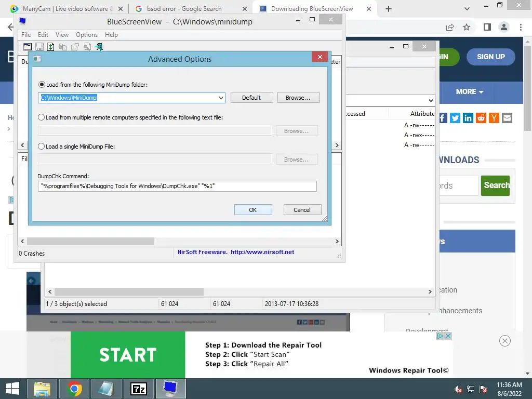Click the network tray icon
Screen dimensions: 532x399
[x=471, y=389]
